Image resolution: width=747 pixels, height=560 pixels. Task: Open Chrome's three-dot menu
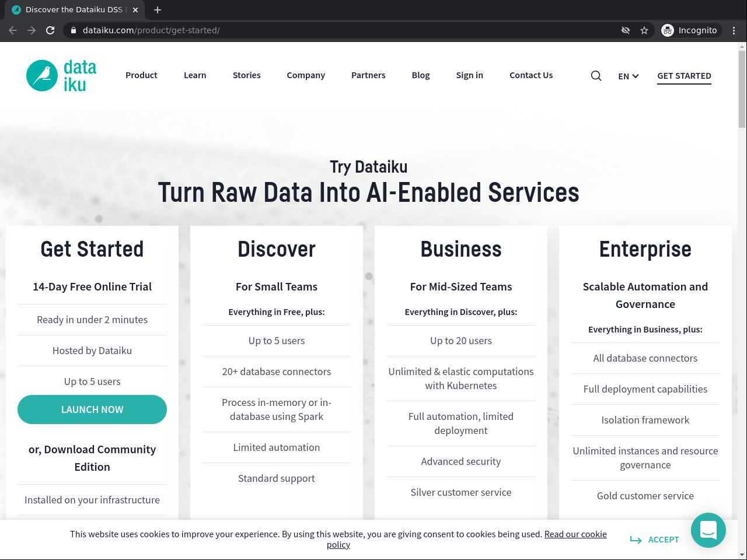[734, 30]
